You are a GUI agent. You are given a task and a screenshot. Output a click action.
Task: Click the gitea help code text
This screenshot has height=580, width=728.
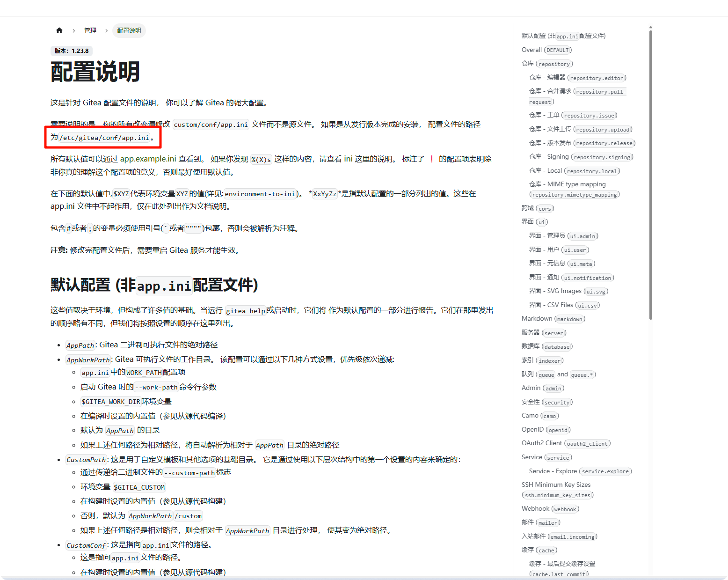coord(246,311)
